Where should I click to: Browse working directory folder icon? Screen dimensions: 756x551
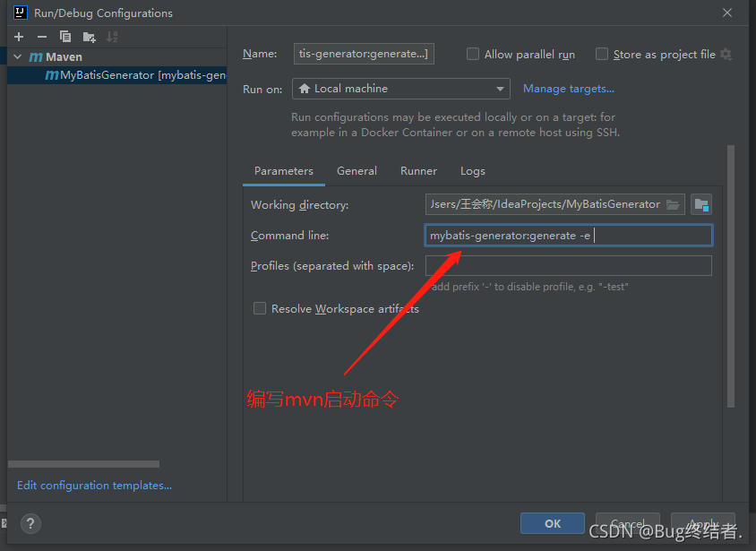(673, 204)
